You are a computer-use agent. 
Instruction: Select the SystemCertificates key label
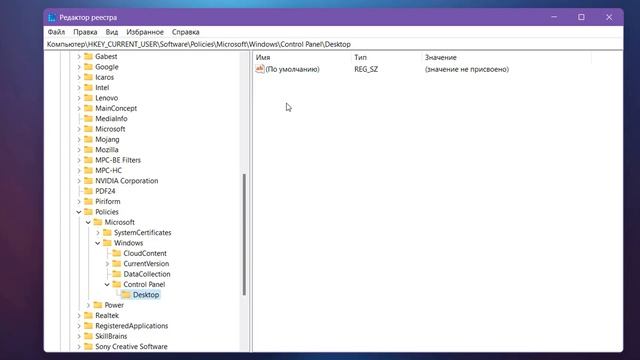(142, 233)
